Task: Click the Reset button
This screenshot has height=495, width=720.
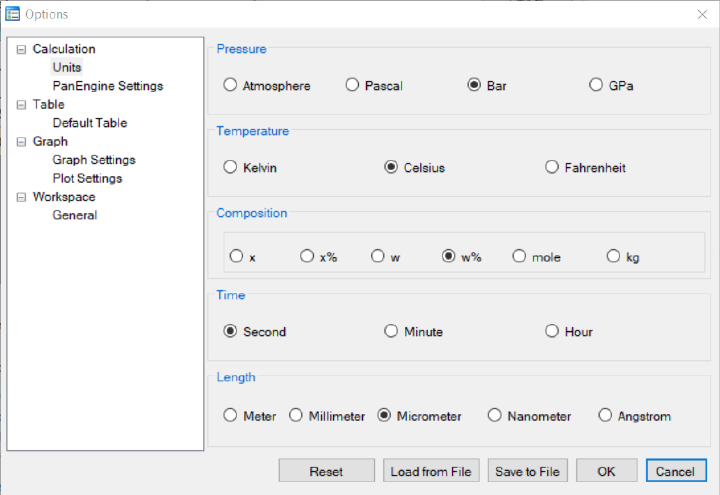Action: (326, 471)
